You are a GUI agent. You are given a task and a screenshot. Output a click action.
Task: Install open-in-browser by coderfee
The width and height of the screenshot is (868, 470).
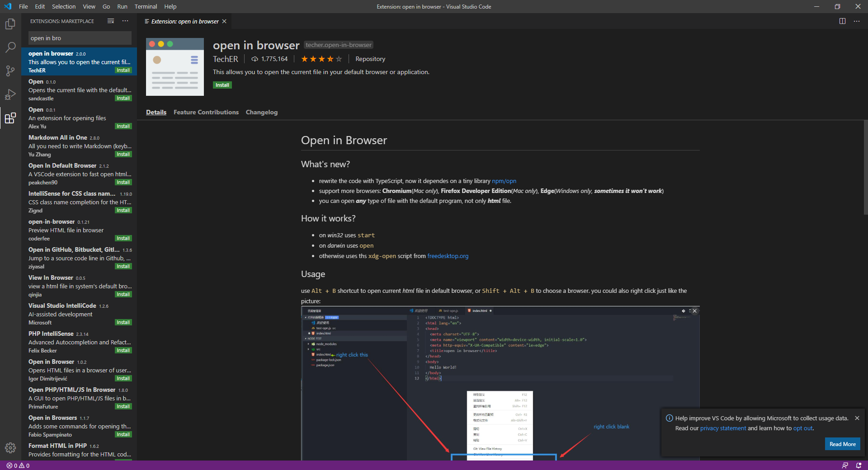point(123,238)
